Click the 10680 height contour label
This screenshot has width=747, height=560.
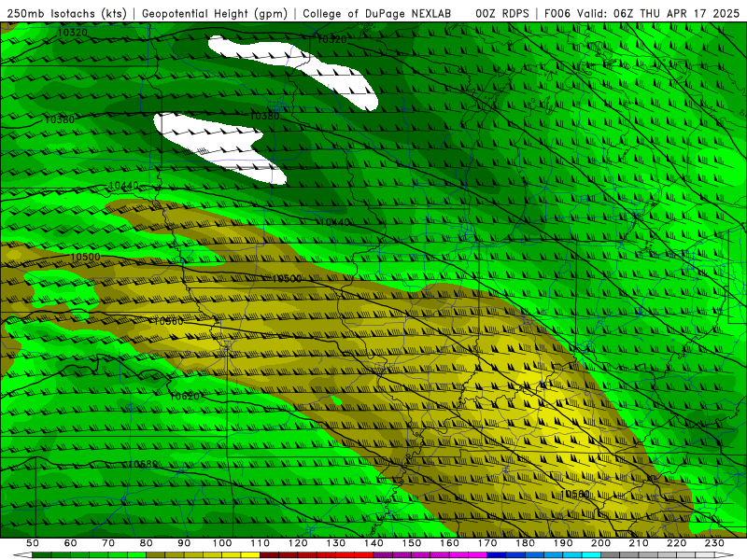143,464
